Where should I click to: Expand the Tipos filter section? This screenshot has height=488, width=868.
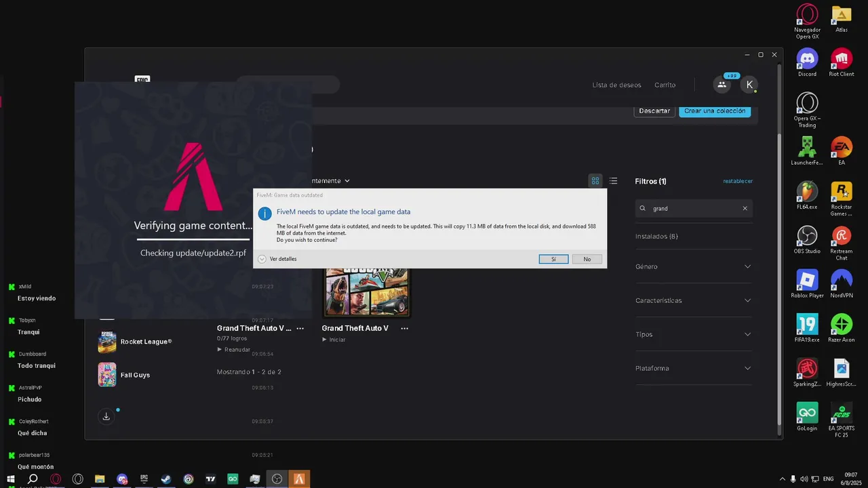click(x=694, y=334)
